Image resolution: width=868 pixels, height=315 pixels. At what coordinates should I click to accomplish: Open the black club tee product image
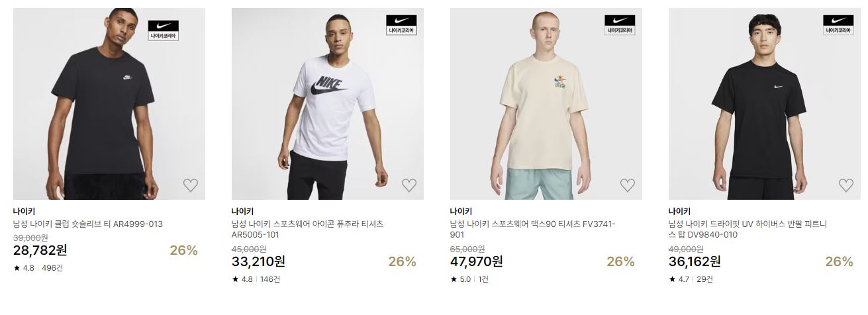coord(109,104)
